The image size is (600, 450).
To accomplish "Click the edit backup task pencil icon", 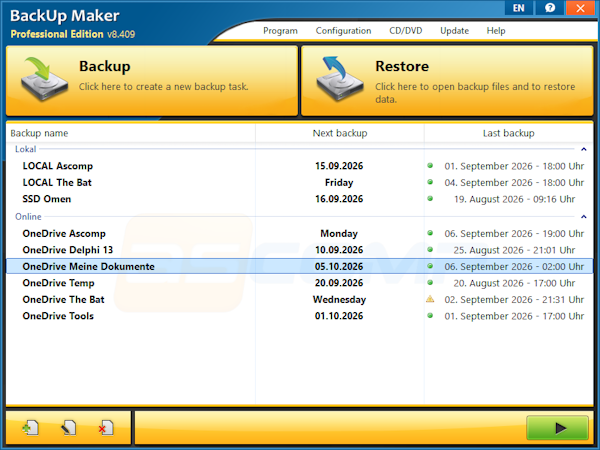I will [x=68, y=428].
